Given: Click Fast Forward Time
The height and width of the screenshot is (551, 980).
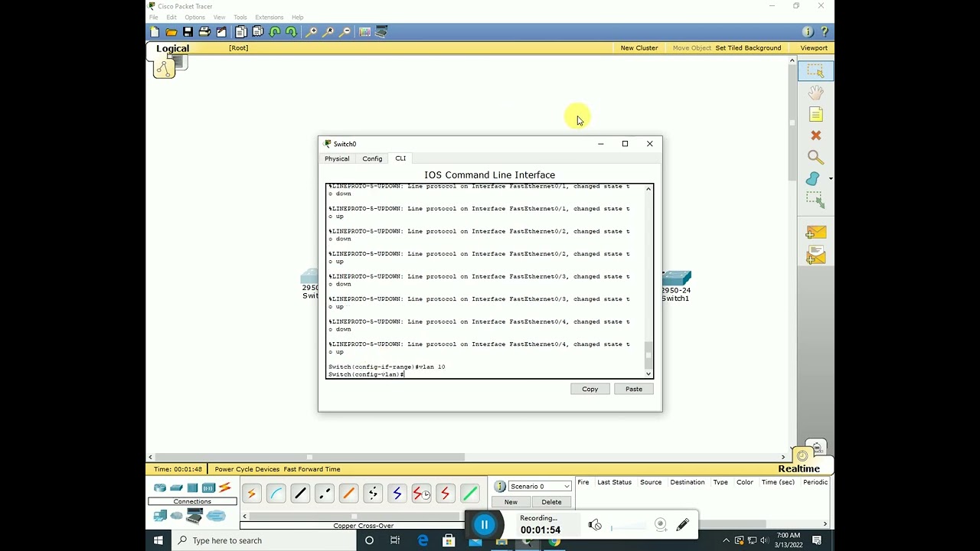Looking at the screenshot, I should click(x=312, y=469).
